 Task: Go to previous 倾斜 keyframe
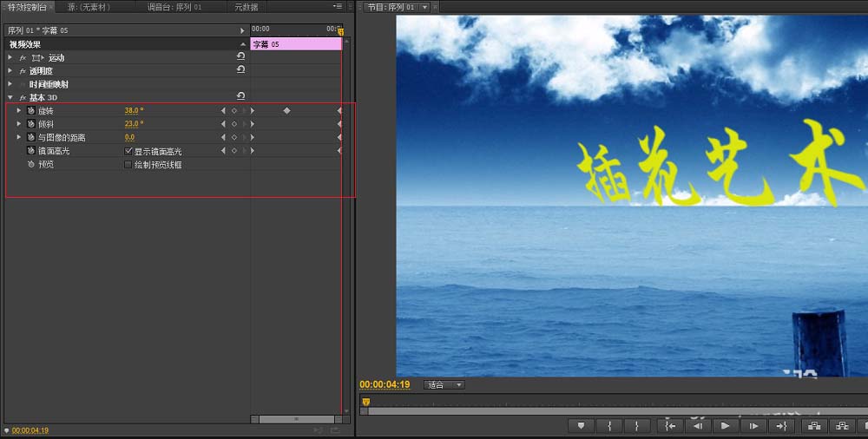click(223, 124)
